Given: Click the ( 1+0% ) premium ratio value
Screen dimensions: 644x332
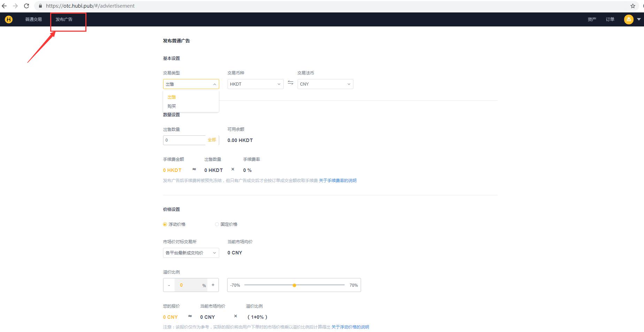Looking at the screenshot, I should tap(257, 317).
